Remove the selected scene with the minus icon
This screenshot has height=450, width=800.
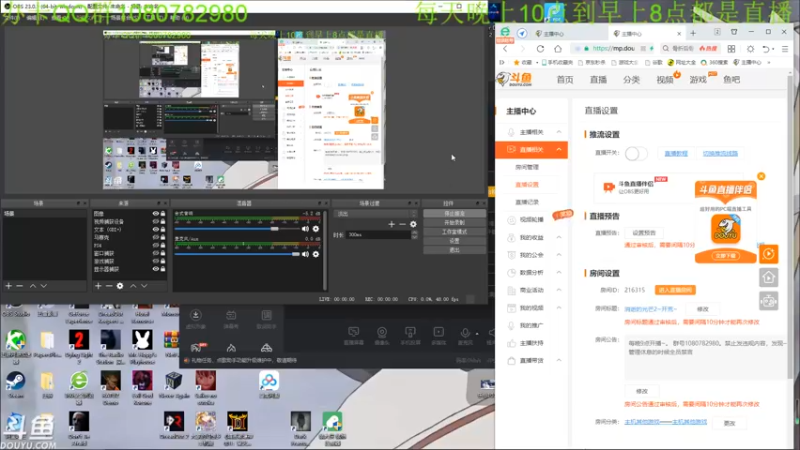click(x=19, y=286)
